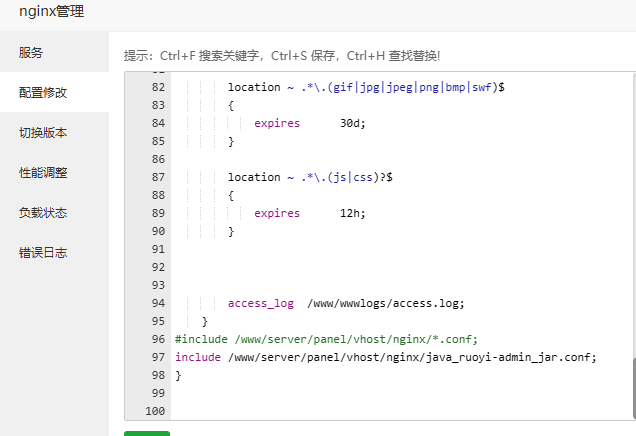
Task: Click the expires 12h value
Action: [x=352, y=213]
